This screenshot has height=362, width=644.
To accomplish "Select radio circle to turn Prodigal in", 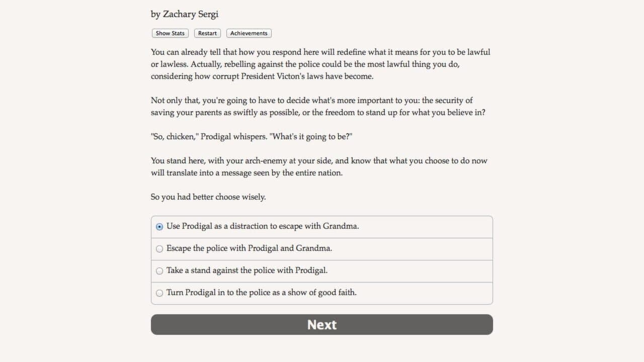I will [x=159, y=293].
